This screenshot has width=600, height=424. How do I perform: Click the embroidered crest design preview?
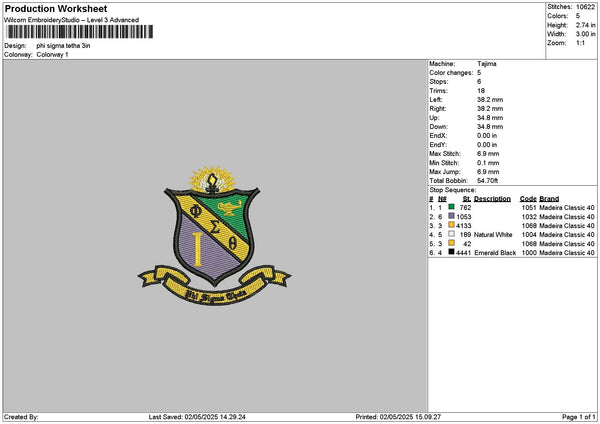(x=214, y=235)
